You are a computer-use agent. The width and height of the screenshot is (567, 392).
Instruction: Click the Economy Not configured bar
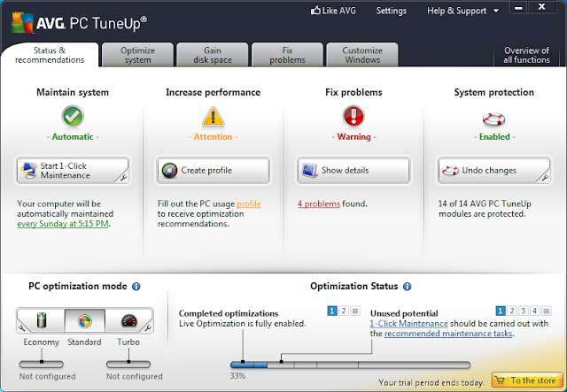42,365
